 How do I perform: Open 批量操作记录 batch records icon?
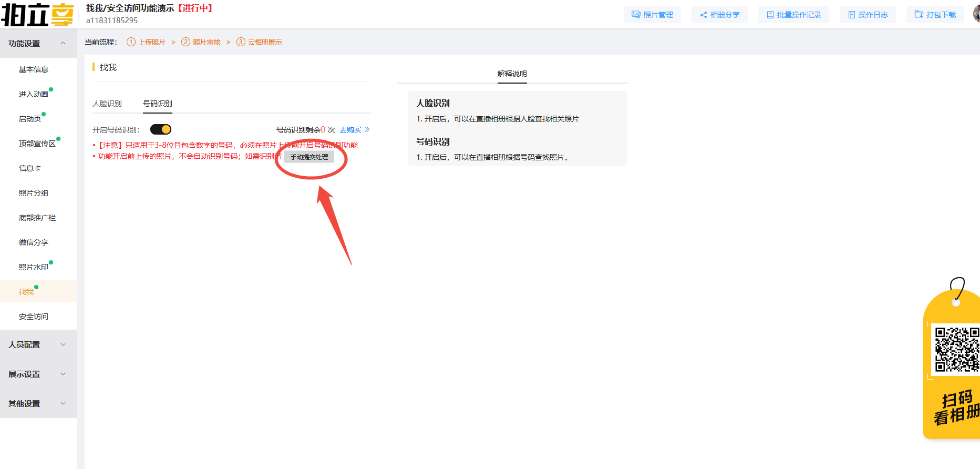(770, 15)
